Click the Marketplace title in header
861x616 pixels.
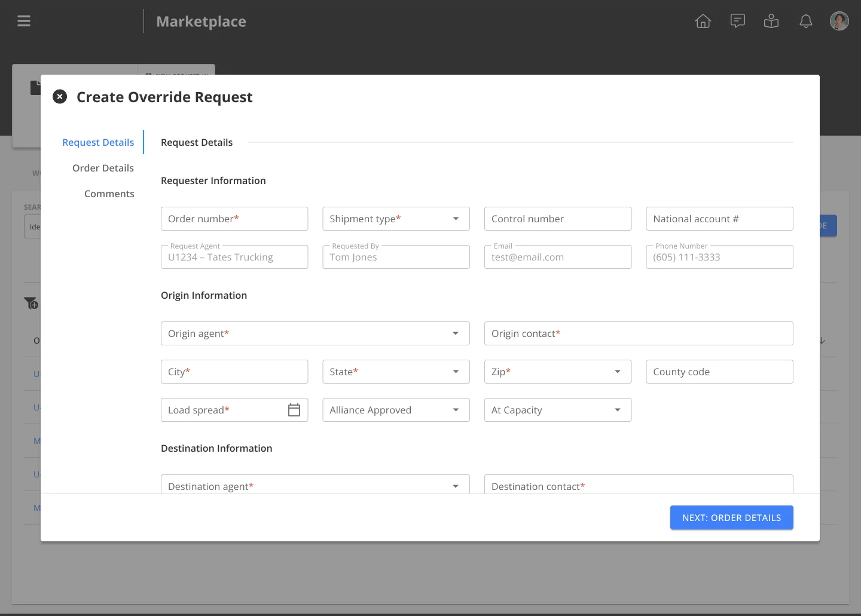point(201,22)
